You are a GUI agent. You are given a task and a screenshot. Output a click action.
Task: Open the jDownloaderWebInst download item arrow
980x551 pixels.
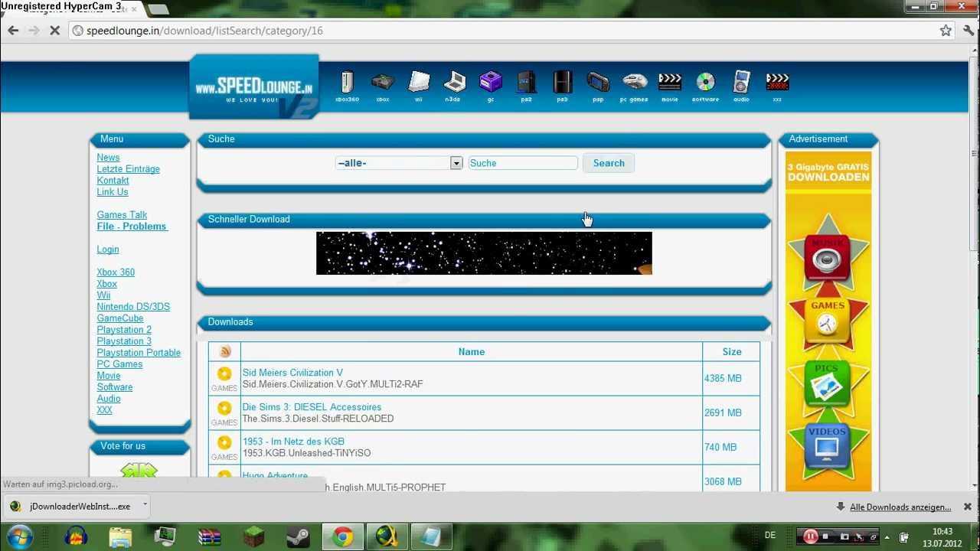[145, 506]
